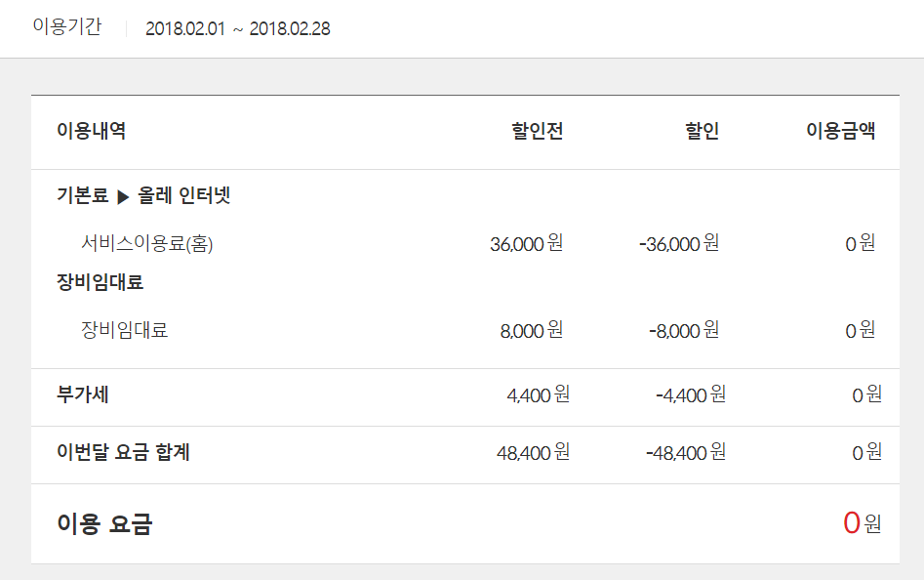Click the 36,000원 pre-discount amount
Viewport: 924px width, 580px height.
(526, 243)
